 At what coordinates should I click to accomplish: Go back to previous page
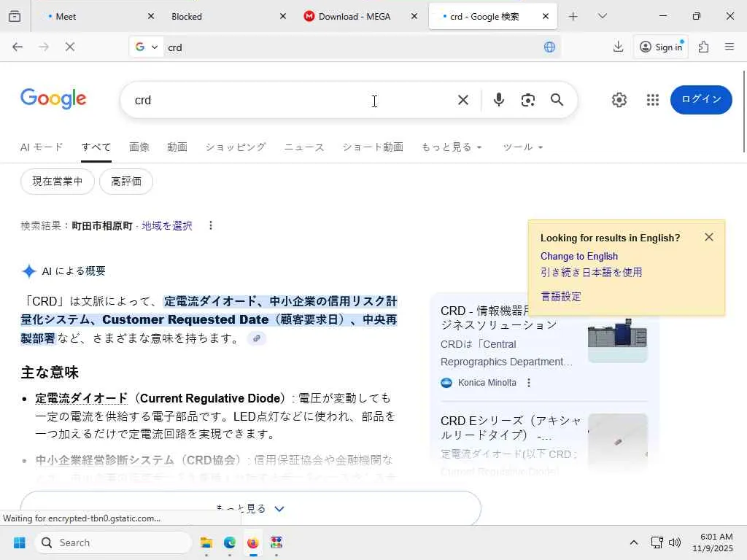18,47
